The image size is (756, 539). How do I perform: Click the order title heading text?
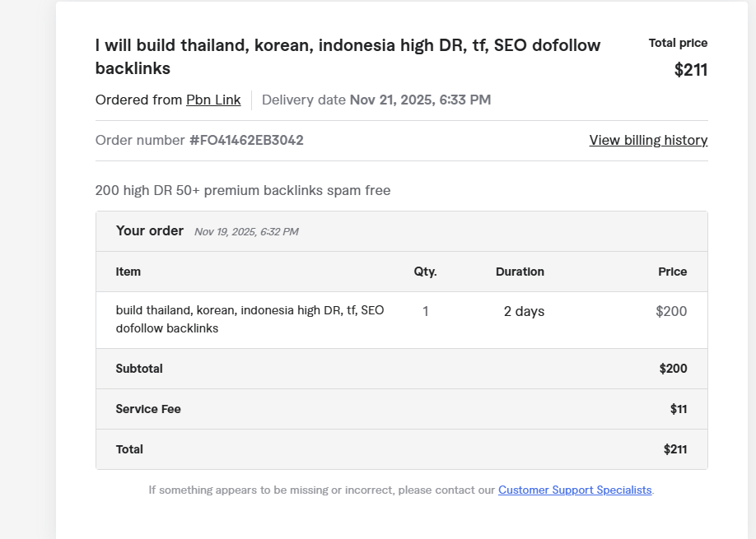click(348, 57)
